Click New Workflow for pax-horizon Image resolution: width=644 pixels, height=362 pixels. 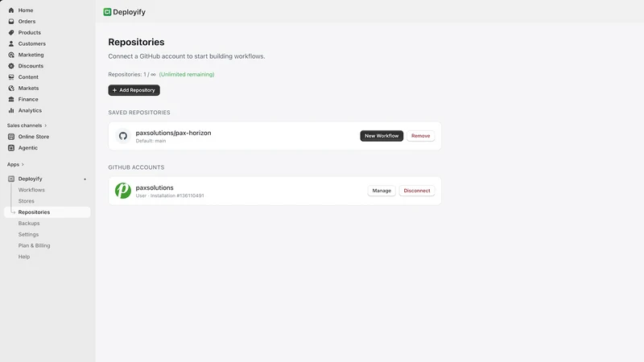(x=382, y=136)
